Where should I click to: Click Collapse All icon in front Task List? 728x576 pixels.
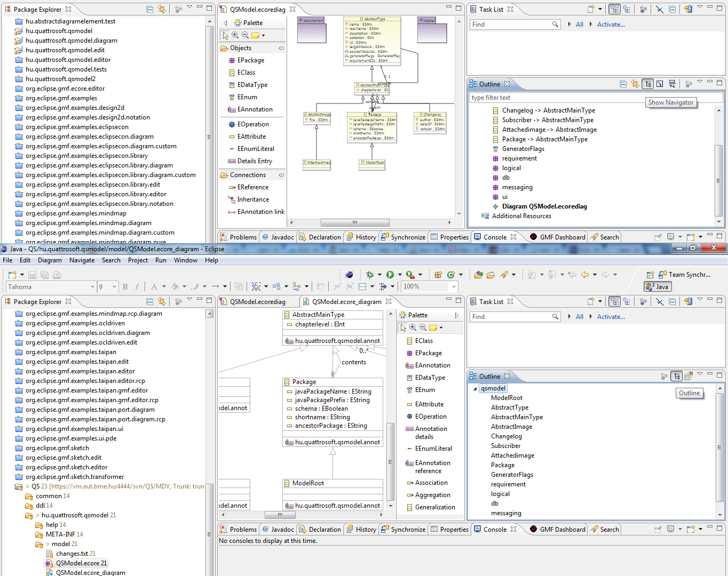672,301
